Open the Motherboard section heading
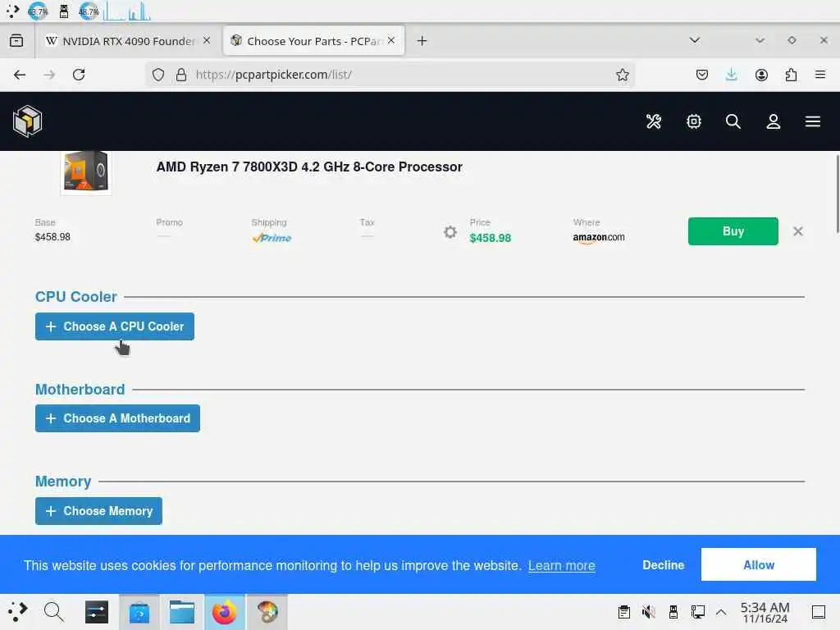 coord(80,390)
